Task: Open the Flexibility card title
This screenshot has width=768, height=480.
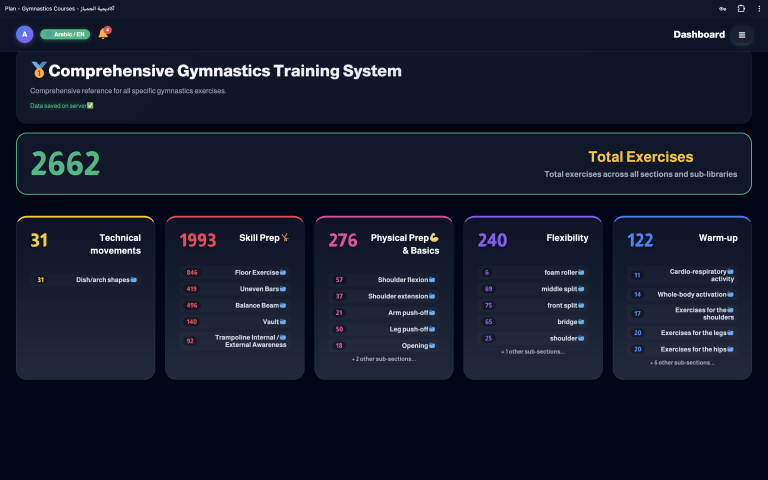Action: click(x=567, y=238)
